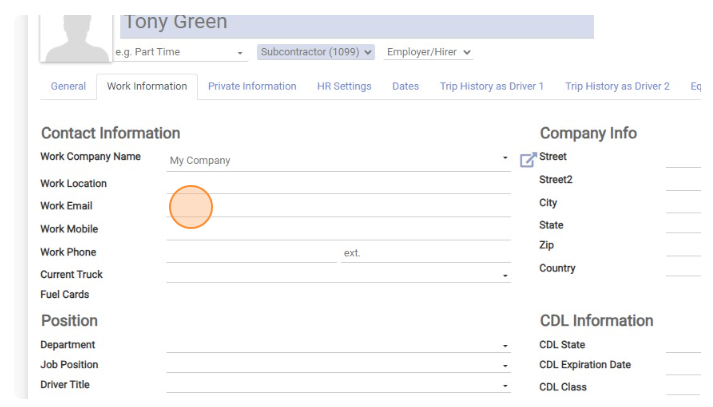Open Trip History as Driver 1 tab

492,86
